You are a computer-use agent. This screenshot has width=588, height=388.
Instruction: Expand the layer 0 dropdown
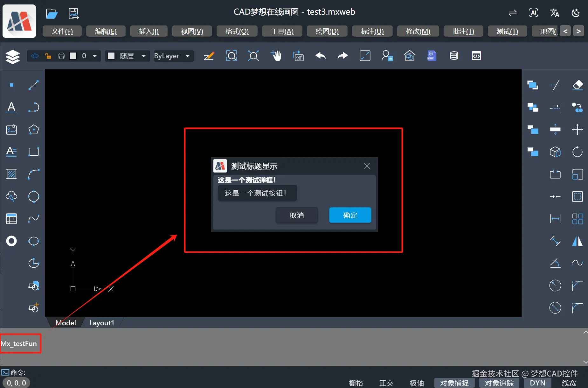click(94, 56)
